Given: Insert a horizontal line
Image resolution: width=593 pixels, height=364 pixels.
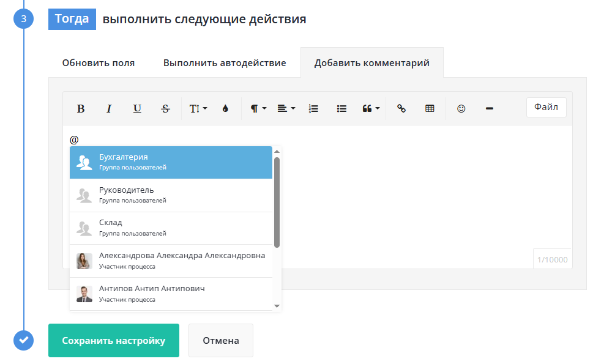Looking at the screenshot, I should 490,108.
